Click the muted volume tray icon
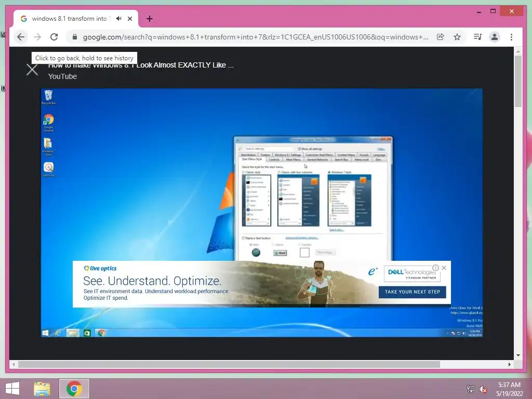 click(x=483, y=389)
